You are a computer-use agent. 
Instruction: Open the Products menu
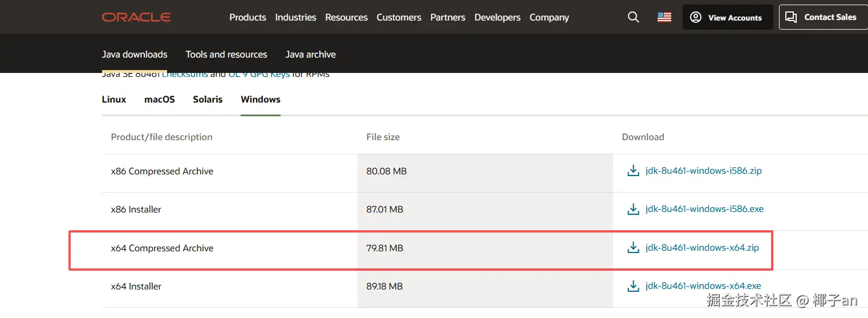coord(248,17)
